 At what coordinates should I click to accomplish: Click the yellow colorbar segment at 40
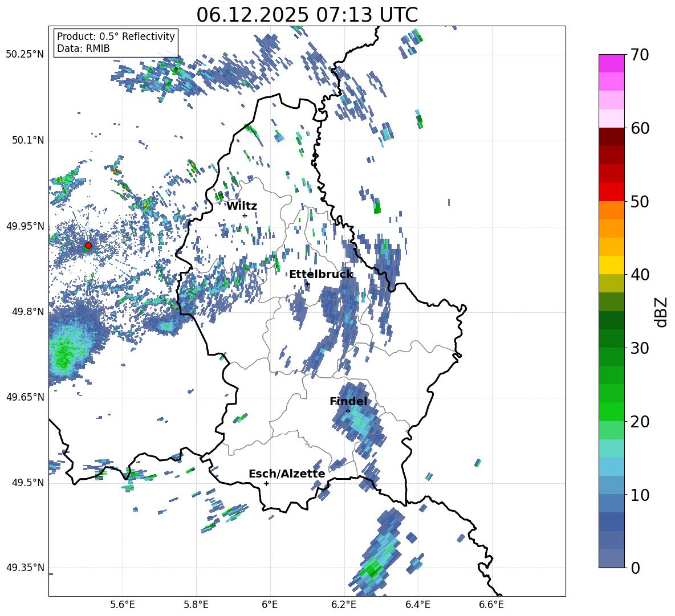611,265
